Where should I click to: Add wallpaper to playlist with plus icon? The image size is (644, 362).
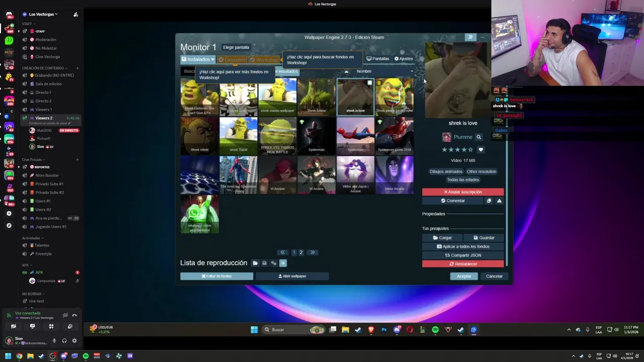(283, 263)
